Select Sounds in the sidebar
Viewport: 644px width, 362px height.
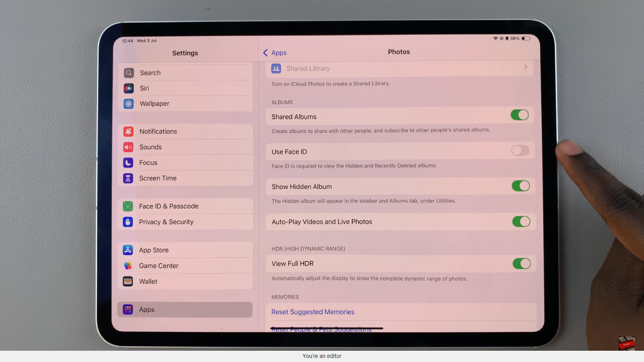pos(185,147)
